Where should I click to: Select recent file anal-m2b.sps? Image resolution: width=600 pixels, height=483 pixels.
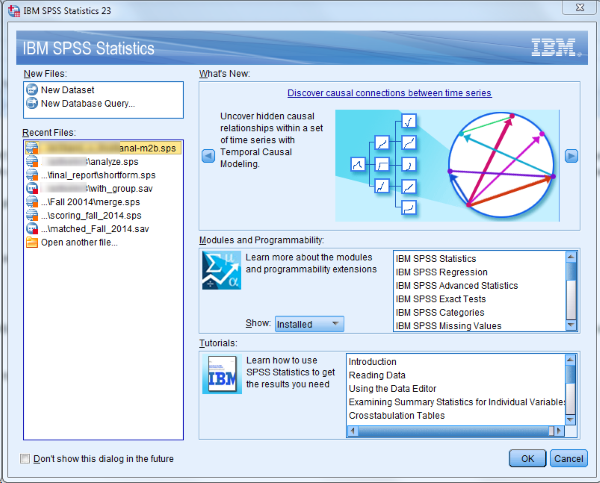click(103, 148)
